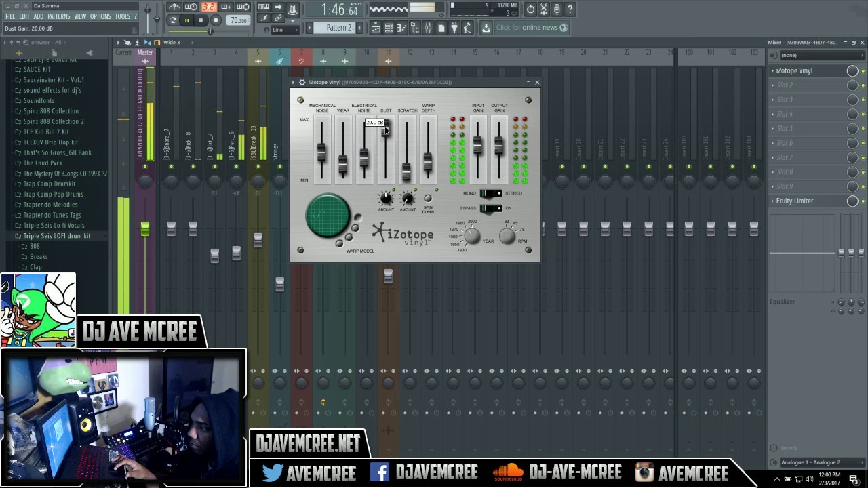Expand the Fruity Limiter slot arrow

tap(772, 201)
